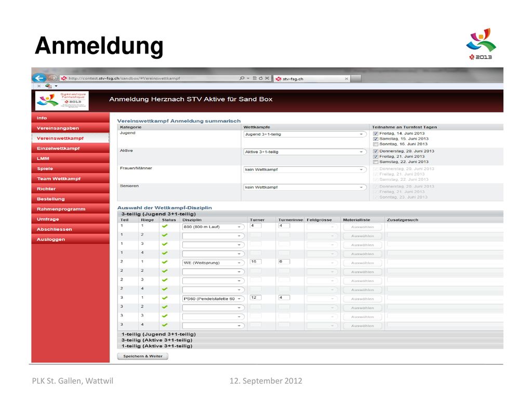Click the browser back arrow button
The height and width of the screenshot is (399, 532).
coord(39,78)
